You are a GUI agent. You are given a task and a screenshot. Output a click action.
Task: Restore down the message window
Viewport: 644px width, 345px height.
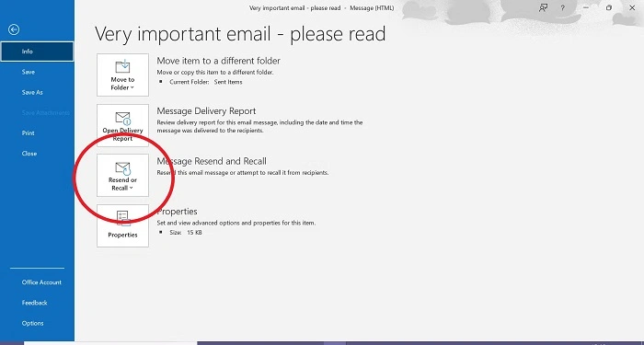[609, 7]
